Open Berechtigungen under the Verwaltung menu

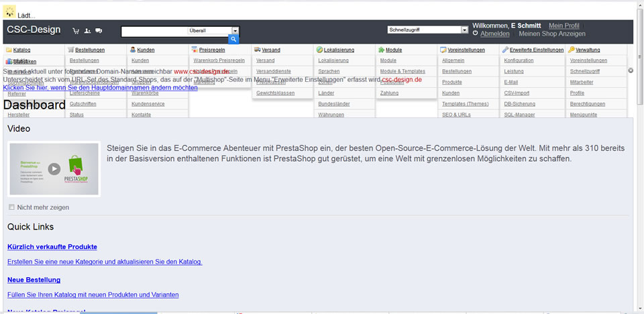[588, 104]
